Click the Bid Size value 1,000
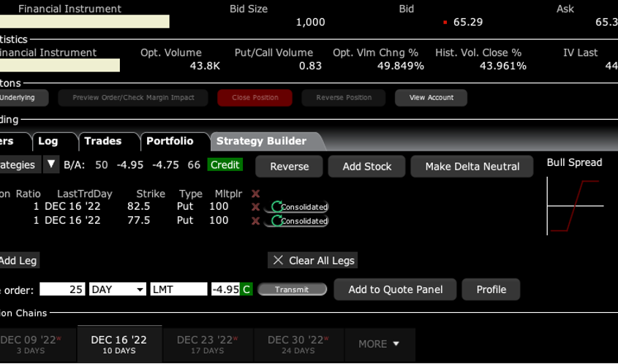The width and height of the screenshot is (618, 364). click(311, 22)
